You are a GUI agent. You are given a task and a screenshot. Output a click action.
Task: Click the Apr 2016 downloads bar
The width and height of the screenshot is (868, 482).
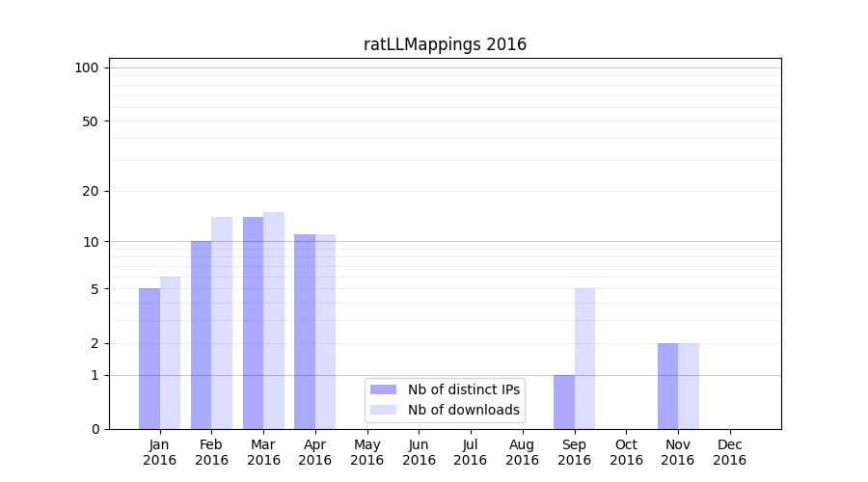pos(325,332)
